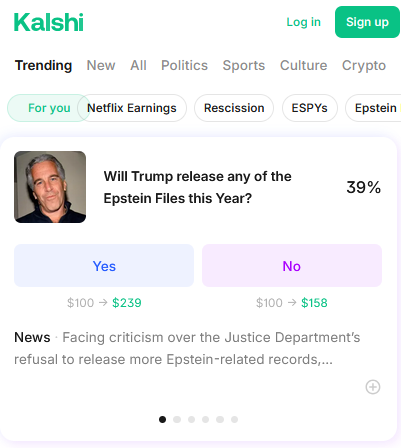Image resolution: width=401 pixels, height=448 pixels.
Task: Bet No on Epstein Files market
Action: (x=292, y=266)
